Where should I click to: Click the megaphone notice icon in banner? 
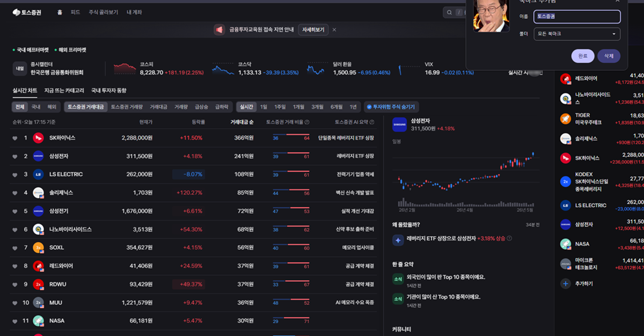[x=219, y=30]
